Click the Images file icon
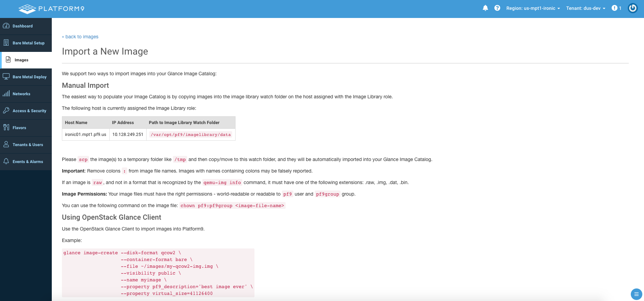The width and height of the screenshot is (644, 301). tap(8, 60)
